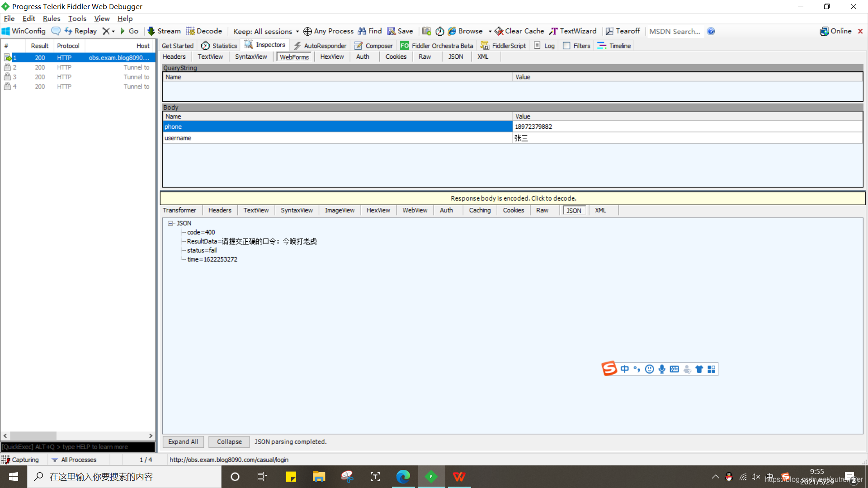Open the Timeline tab
Image resolution: width=868 pixels, height=488 pixels.
(x=614, y=46)
